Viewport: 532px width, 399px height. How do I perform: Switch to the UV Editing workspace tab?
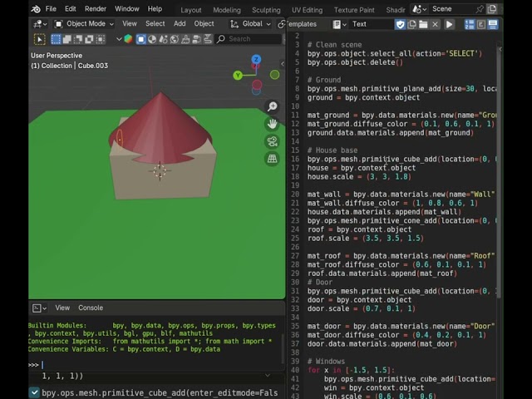[307, 10]
